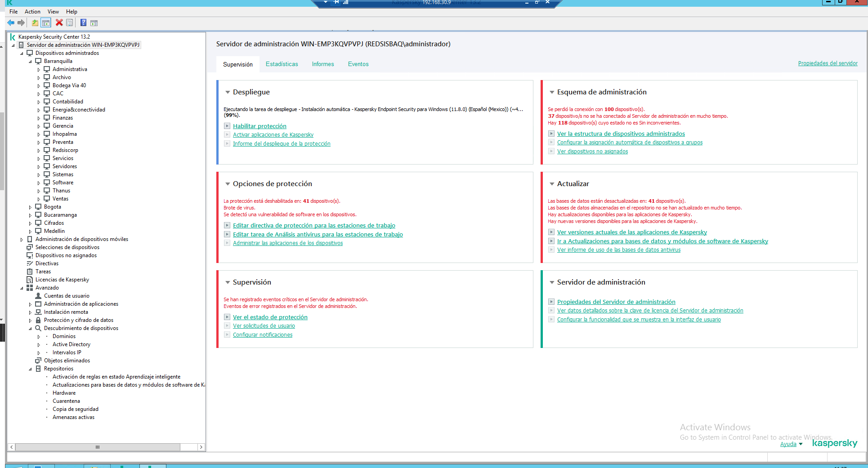The image size is (868, 468).
Task: Select Cuarentena in the tree
Action: (x=66, y=401)
